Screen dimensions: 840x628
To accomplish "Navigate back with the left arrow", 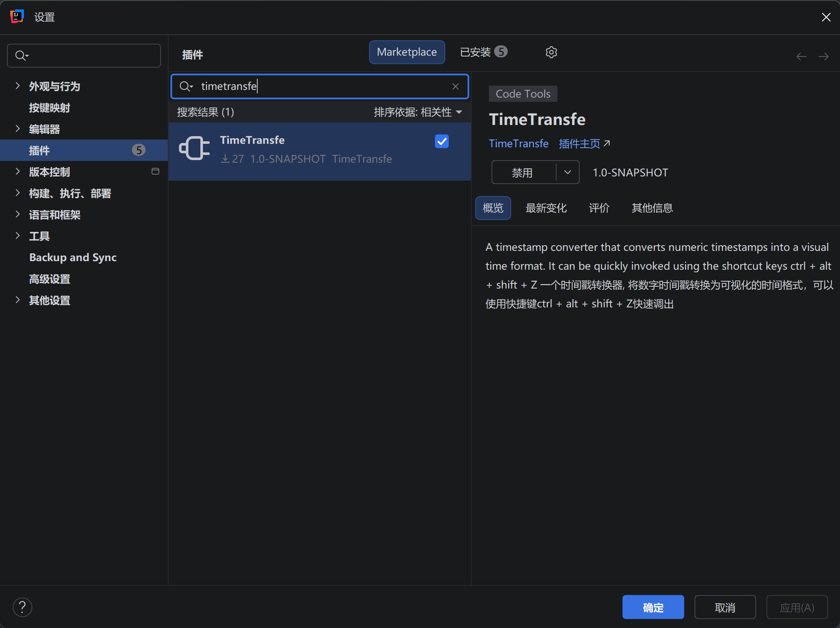I will coord(801,57).
